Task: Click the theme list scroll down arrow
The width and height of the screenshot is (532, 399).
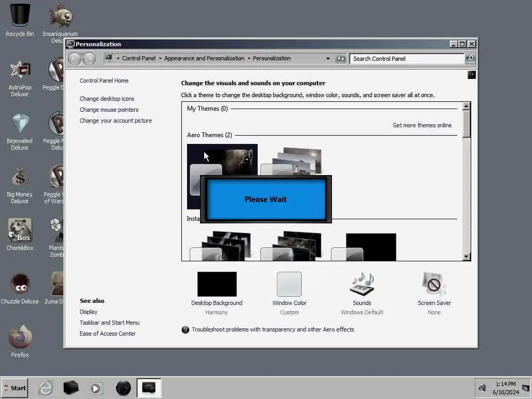Action: 466,257
